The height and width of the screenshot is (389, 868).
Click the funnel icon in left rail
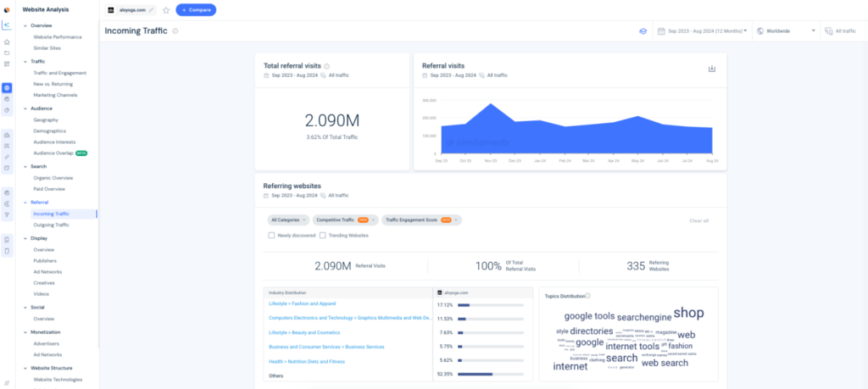pyautogui.click(x=7, y=215)
